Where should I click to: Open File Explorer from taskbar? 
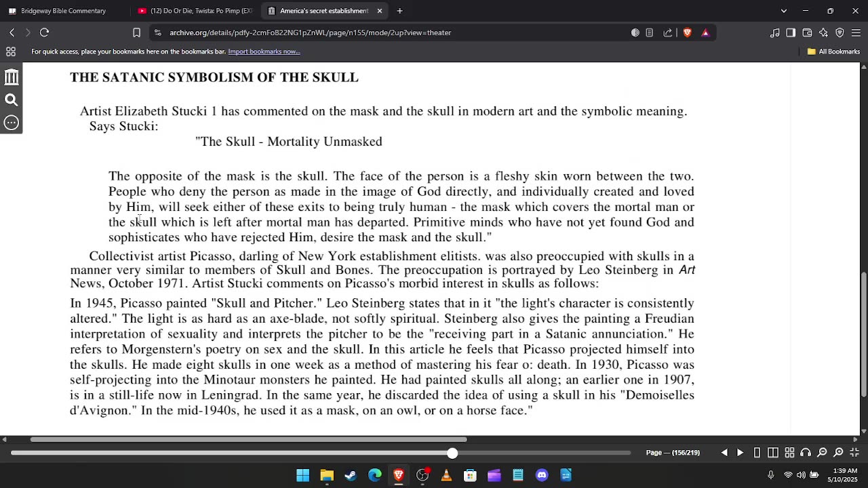327,475
